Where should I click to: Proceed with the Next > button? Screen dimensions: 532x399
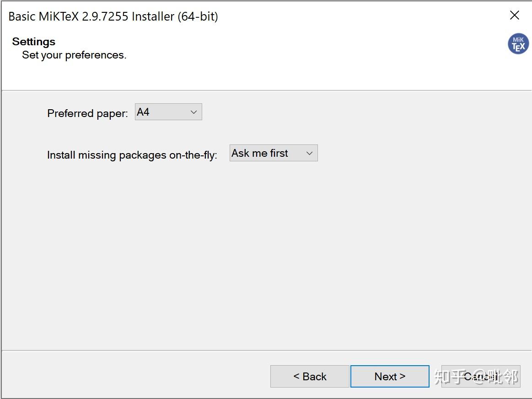pos(390,377)
